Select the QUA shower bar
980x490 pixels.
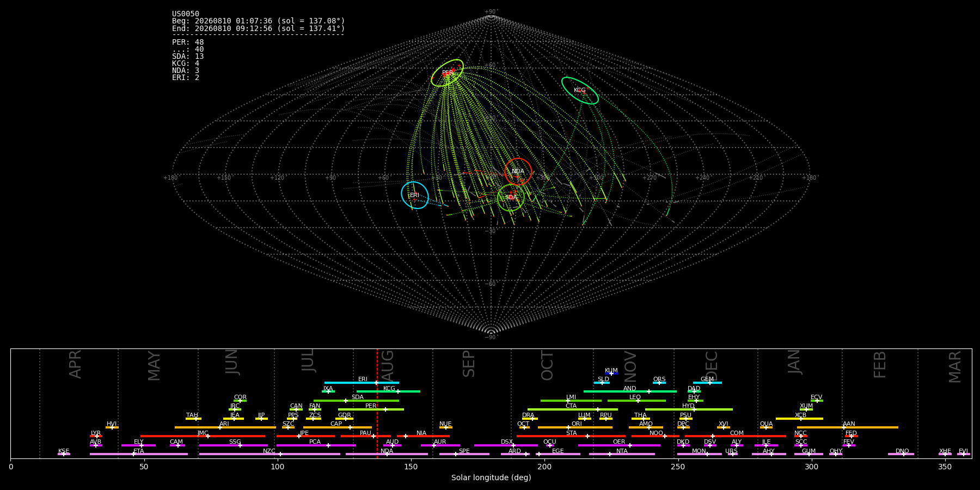coord(766,427)
